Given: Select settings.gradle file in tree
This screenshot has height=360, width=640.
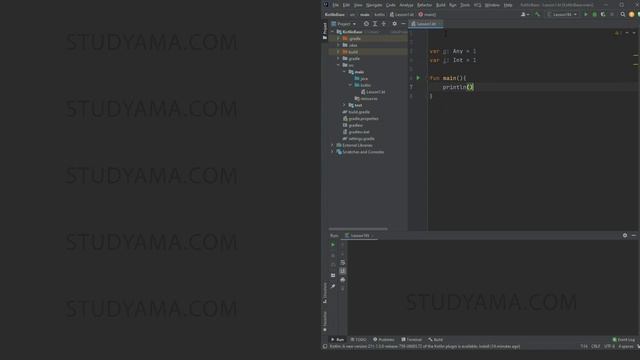Looking at the screenshot, I should pyautogui.click(x=358, y=138).
